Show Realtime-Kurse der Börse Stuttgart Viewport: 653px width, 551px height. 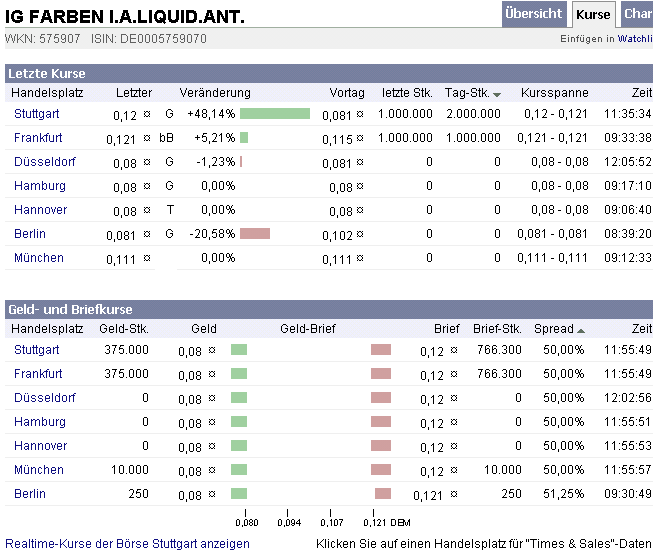point(127,544)
